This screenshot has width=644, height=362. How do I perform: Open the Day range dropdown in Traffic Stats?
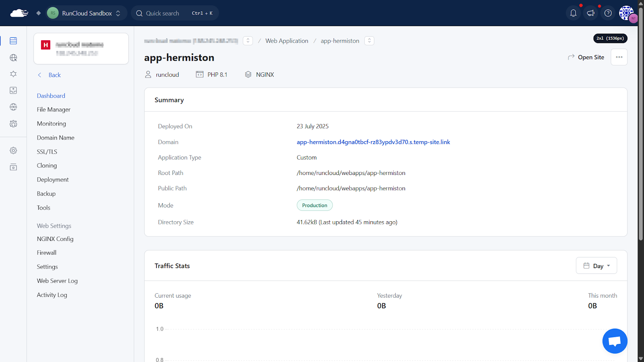point(596,266)
